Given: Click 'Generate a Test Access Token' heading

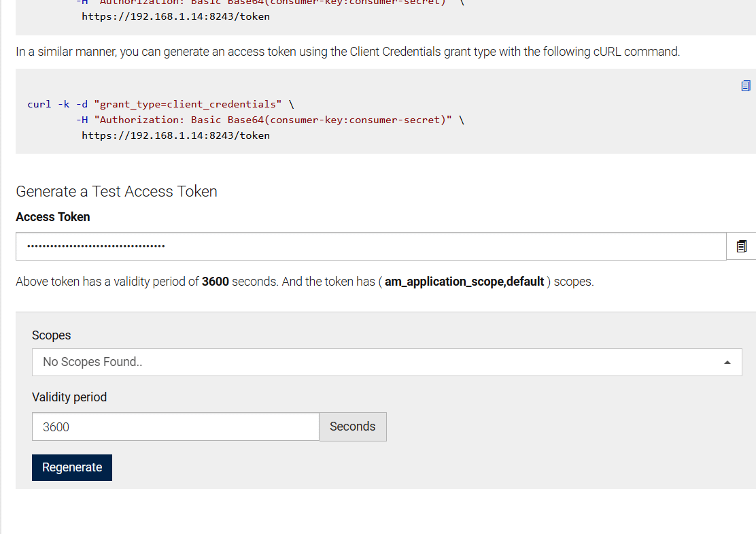Looking at the screenshot, I should [116, 192].
